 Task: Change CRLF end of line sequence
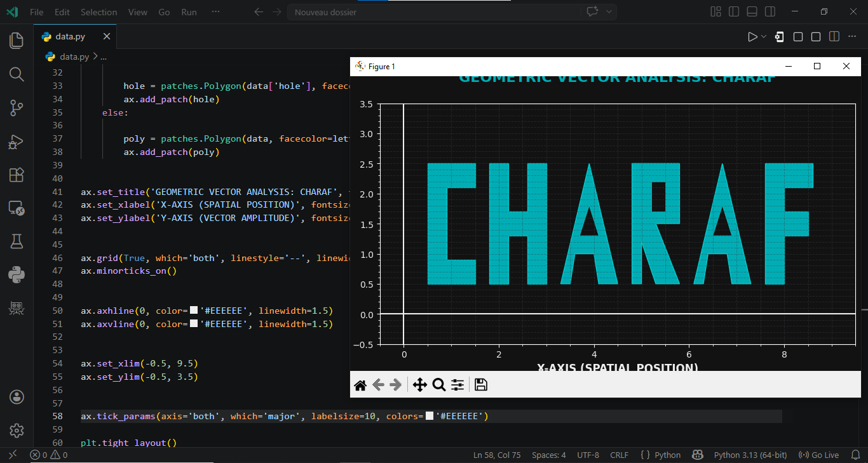[x=619, y=455]
